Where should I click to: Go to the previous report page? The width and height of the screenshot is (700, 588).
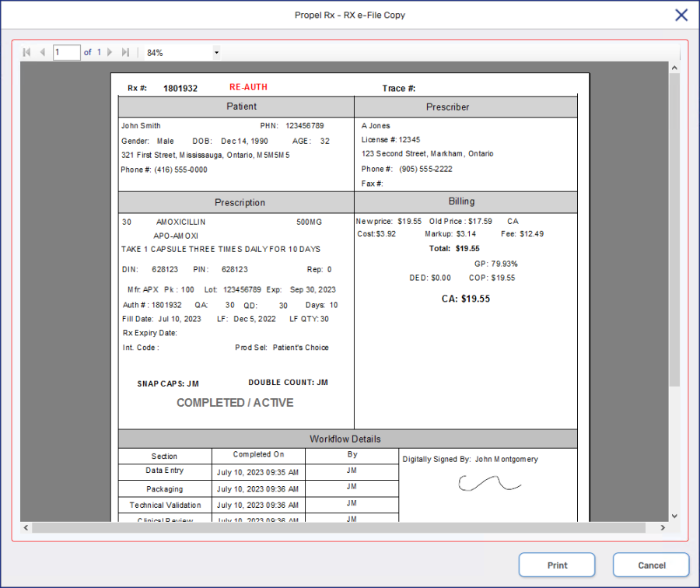click(x=42, y=52)
